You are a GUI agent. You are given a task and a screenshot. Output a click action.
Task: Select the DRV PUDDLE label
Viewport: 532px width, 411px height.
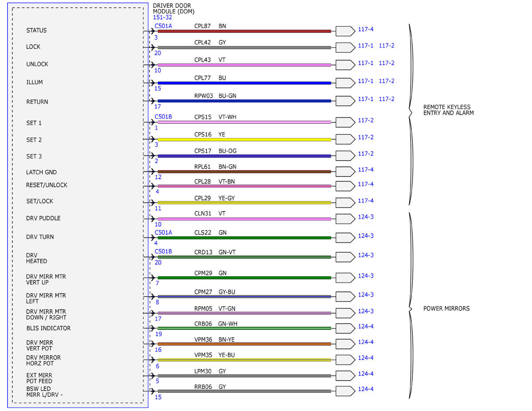(x=43, y=219)
